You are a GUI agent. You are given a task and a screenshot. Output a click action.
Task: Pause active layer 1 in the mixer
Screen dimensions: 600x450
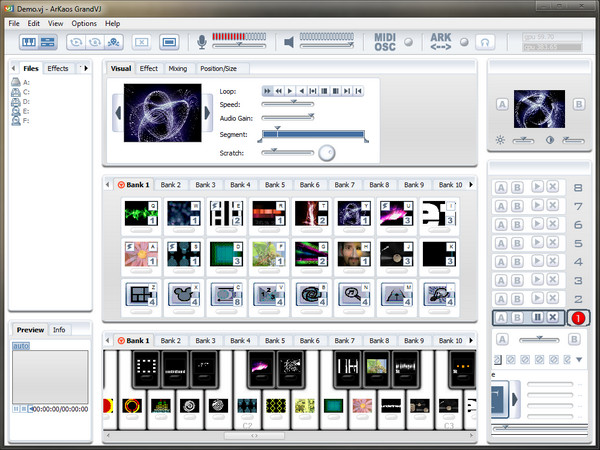click(x=538, y=317)
